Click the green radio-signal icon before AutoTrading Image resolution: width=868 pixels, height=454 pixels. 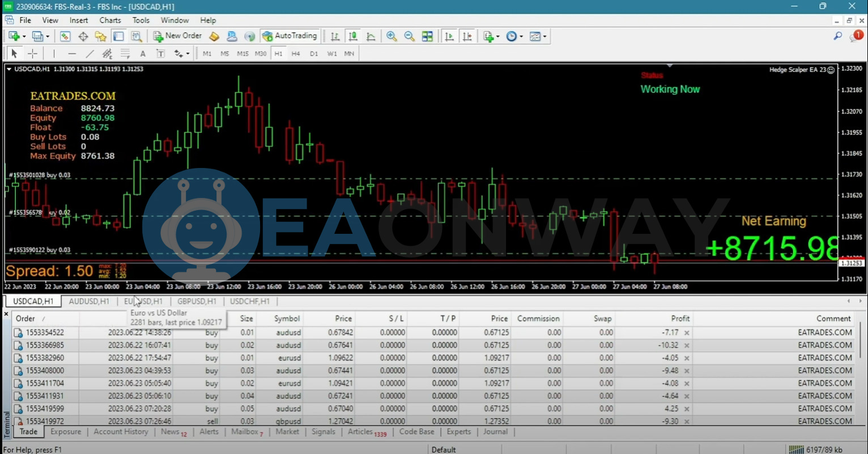[x=249, y=36]
